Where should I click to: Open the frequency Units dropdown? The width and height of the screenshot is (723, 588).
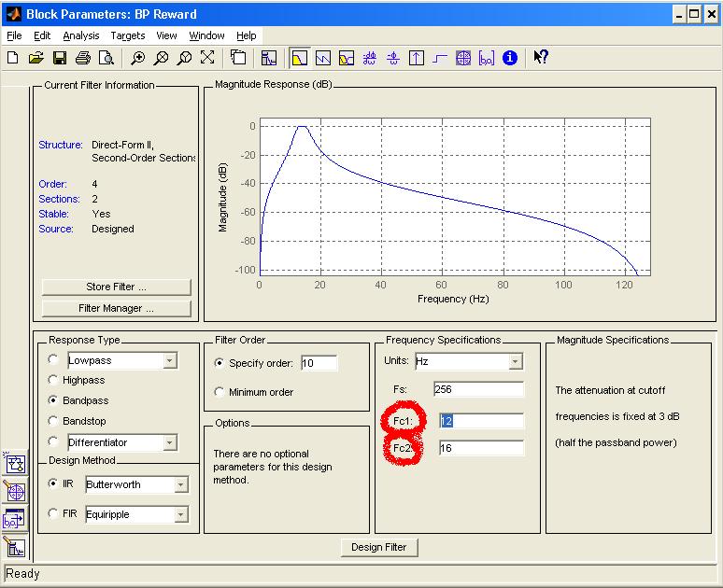[x=516, y=361]
